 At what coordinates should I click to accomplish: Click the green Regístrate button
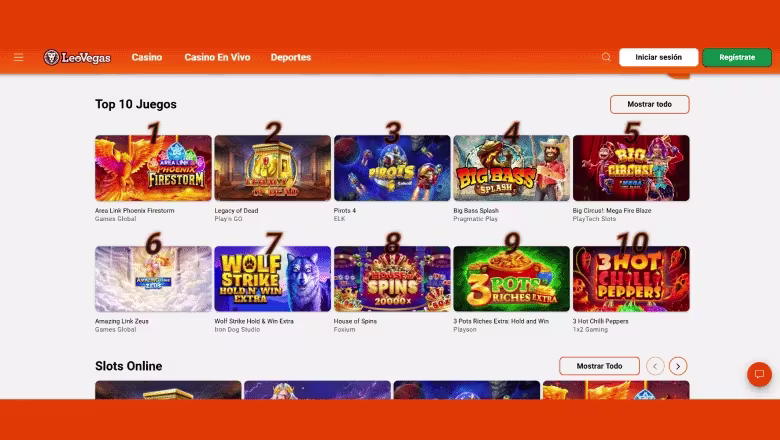[x=737, y=57]
